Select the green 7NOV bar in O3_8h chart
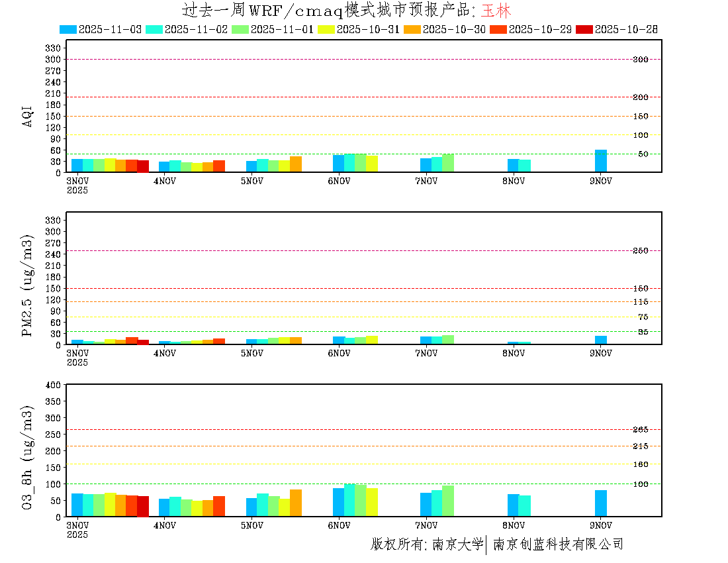The image size is (728, 563). point(448,501)
